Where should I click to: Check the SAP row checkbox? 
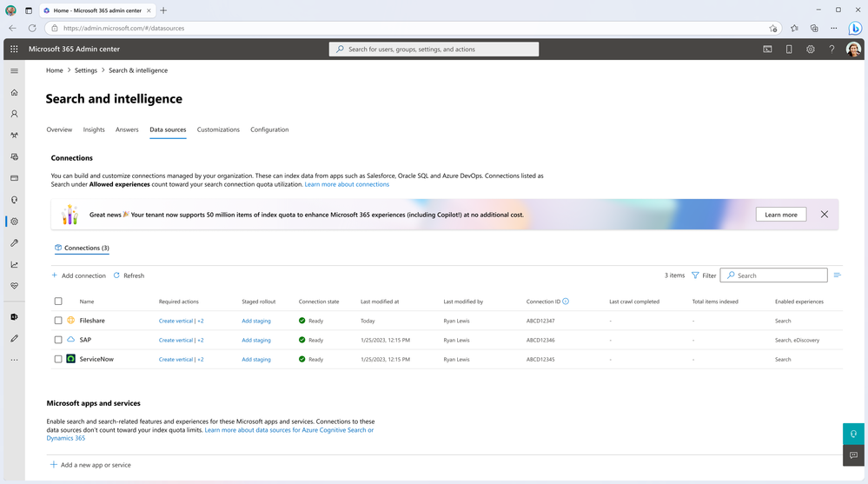point(58,340)
